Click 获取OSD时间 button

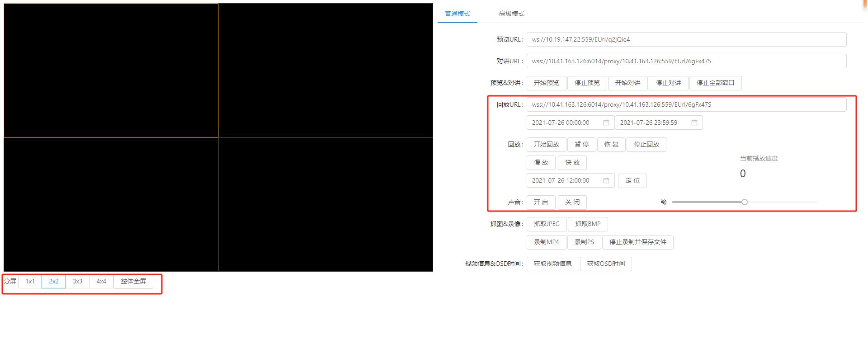[x=606, y=264]
